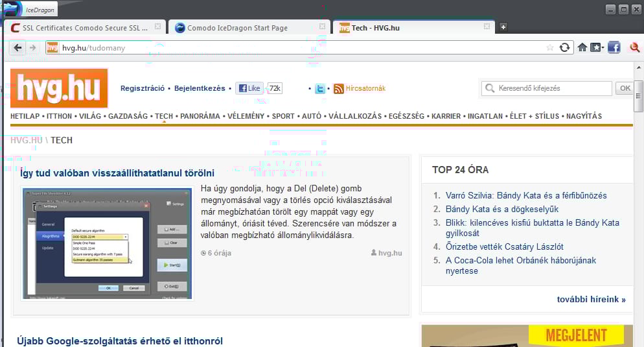This screenshot has width=644, height=347.
Task: Open the bookmarks menu icon in toolbar
Action: (x=597, y=48)
